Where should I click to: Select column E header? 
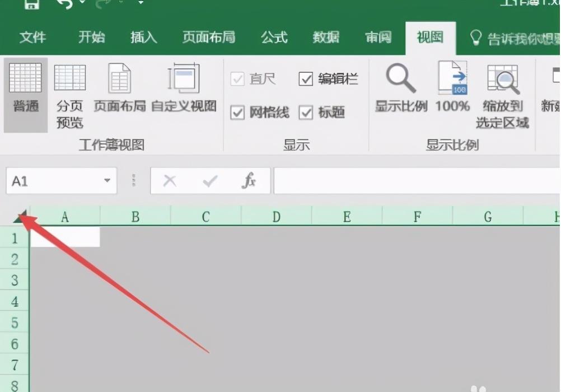347,217
